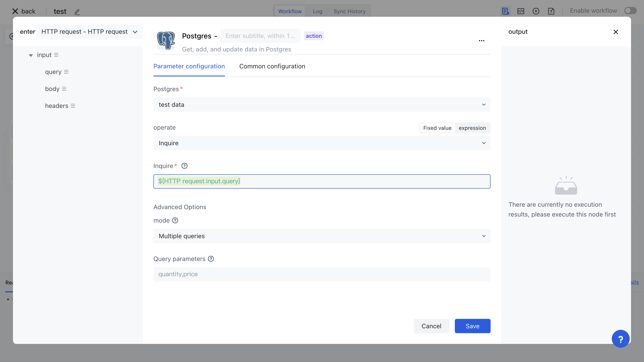Open the Multiple queries mode dropdown
This screenshot has height=362, width=644.
coord(322,236)
